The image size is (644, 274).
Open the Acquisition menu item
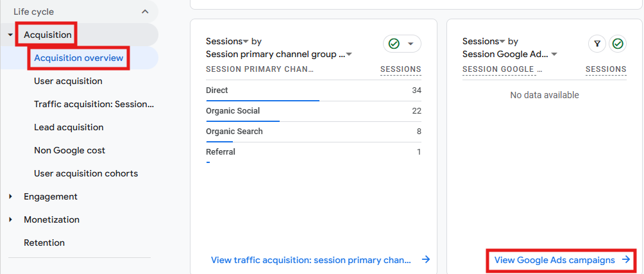click(47, 35)
